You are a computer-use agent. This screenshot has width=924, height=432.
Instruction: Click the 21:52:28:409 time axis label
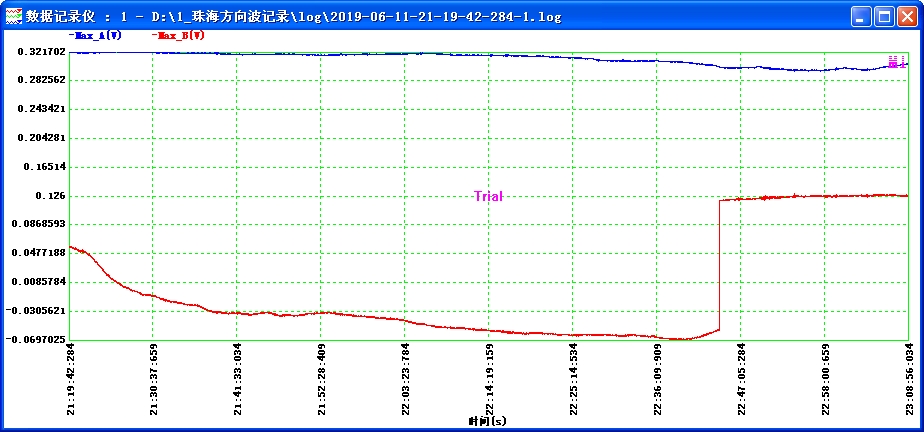[x=322, y=380]
